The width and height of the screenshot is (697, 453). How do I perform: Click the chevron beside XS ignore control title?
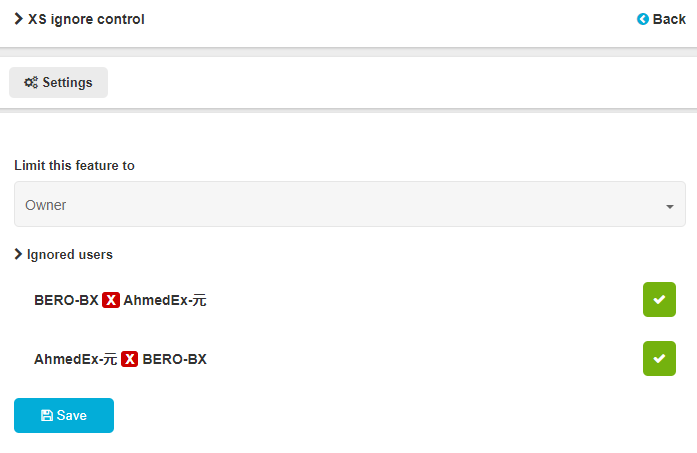coord(18,19)
